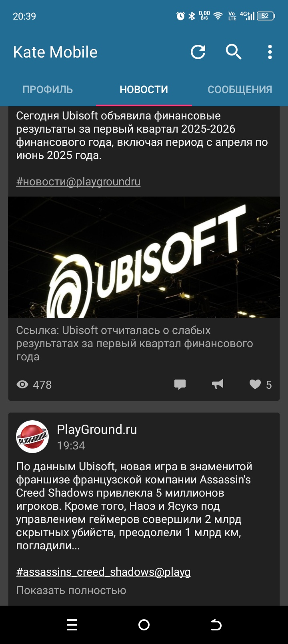Open search with magnifier icon
Image resolution: width=288 pixels, height=644 pixels.
point(234,52)
